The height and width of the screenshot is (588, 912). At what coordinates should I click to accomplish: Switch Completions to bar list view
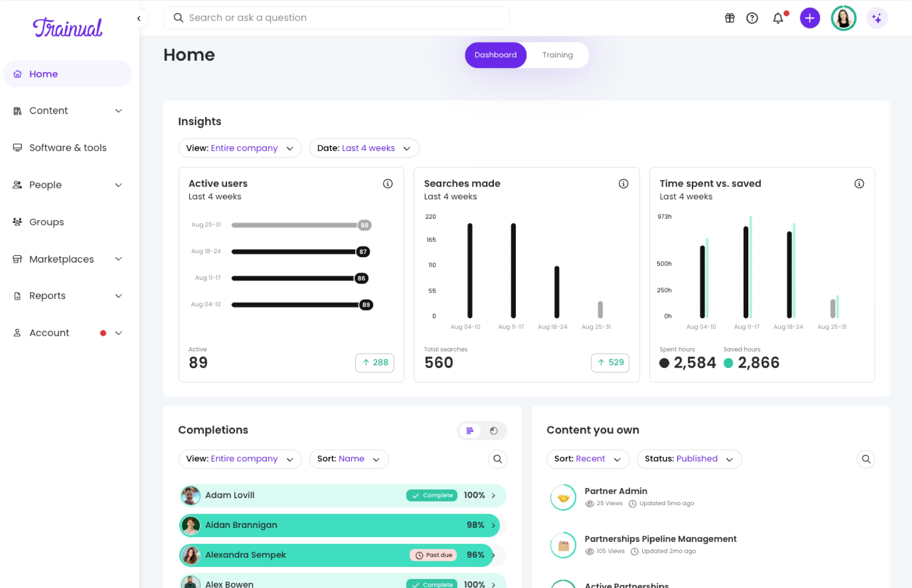tap(470, 431)
